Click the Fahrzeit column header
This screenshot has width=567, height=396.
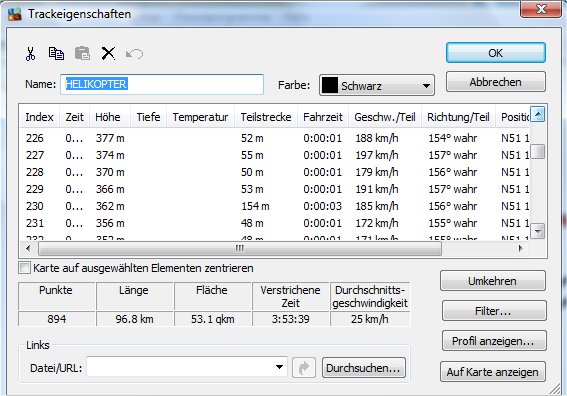coord(323,117)
